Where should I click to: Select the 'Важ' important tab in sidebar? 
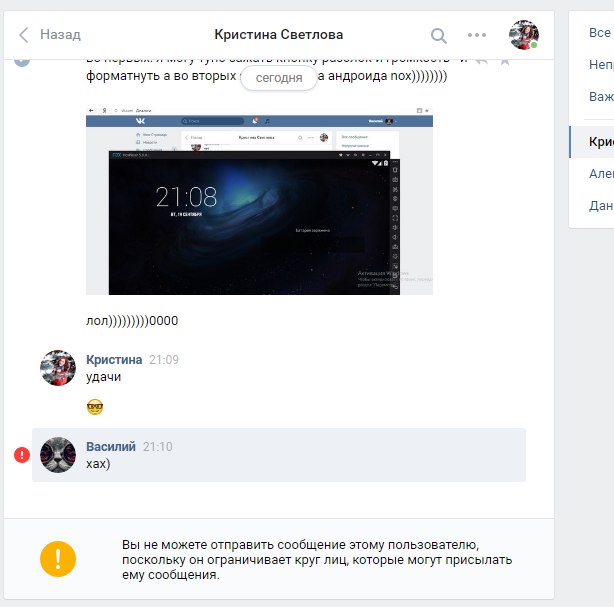coord(600,97)
